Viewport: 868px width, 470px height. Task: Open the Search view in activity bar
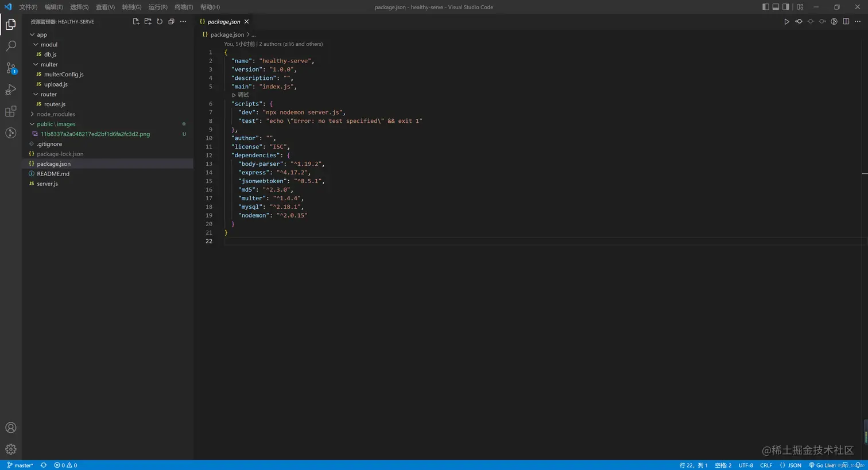coord(10,46)
